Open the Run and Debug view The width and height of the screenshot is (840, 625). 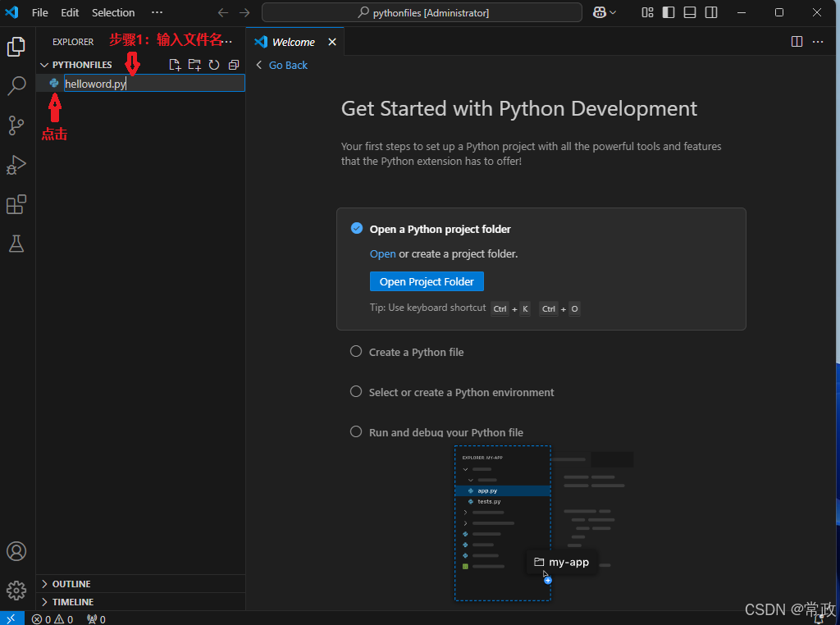coord(16,165)
